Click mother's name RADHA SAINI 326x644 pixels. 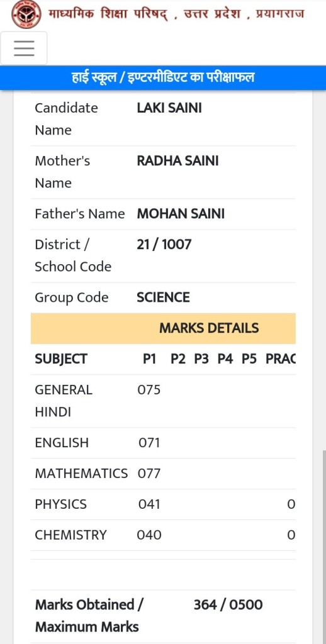coord(177,161)
